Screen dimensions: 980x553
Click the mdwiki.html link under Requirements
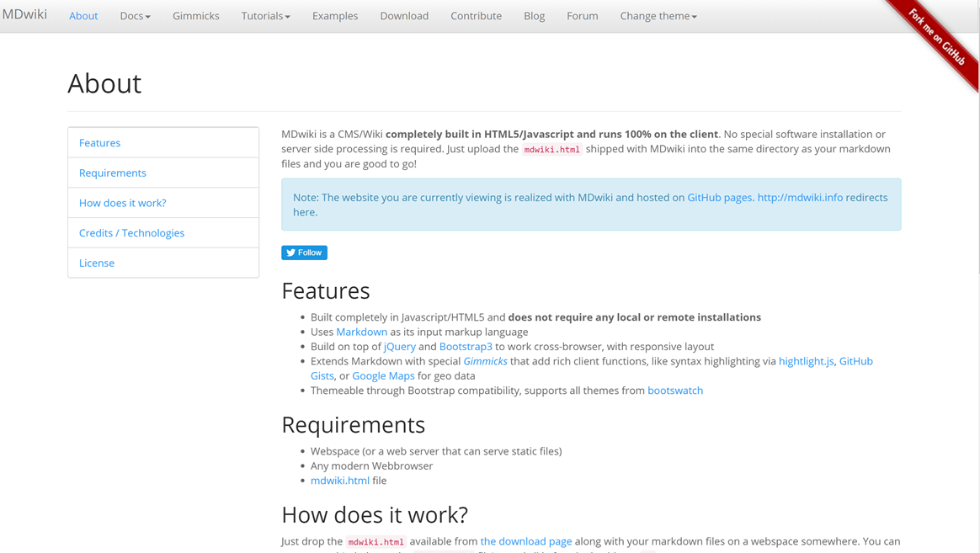click(339, 480)
